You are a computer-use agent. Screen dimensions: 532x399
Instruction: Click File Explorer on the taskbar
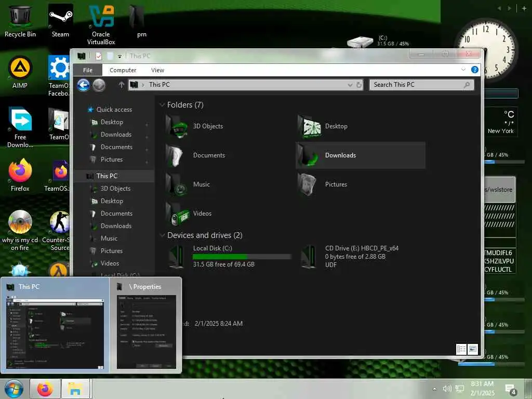point(75,389)
